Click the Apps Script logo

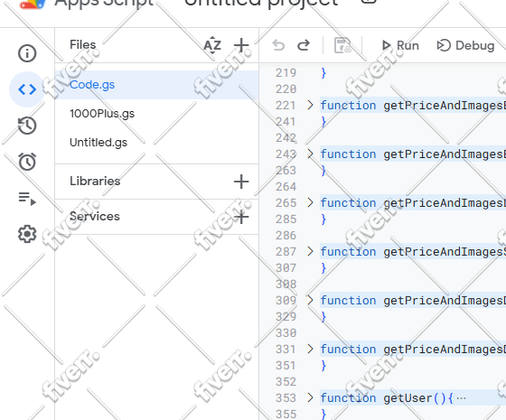(33, 5)
